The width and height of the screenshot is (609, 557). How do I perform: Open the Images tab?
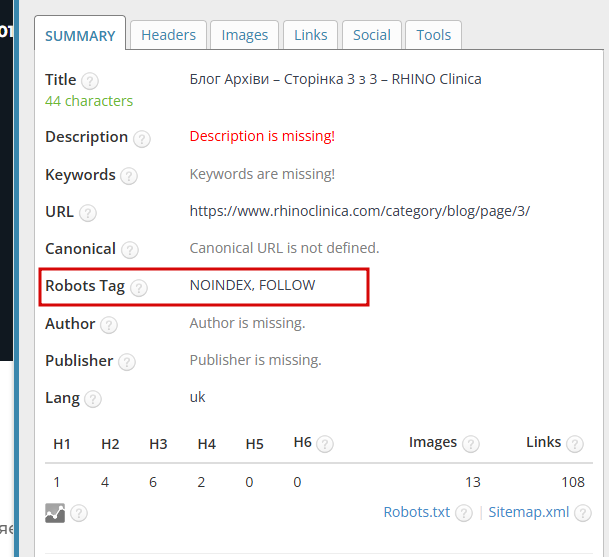(x=245, y=35)
